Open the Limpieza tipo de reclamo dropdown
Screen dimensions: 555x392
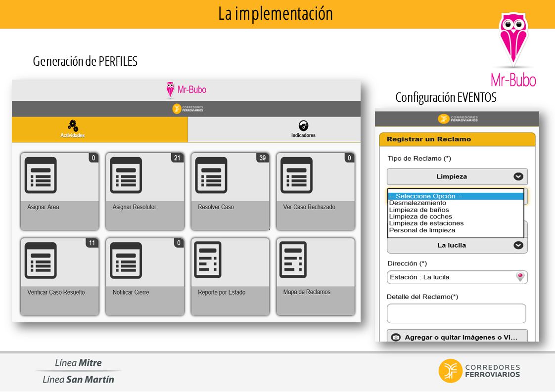pos(457,176)
